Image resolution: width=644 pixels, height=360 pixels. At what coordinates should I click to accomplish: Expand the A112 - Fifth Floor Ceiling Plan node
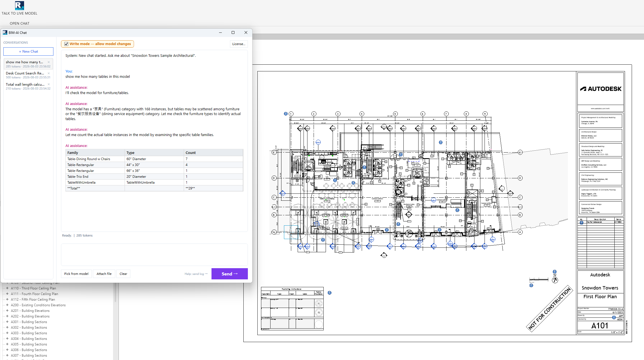click(7, 299)
